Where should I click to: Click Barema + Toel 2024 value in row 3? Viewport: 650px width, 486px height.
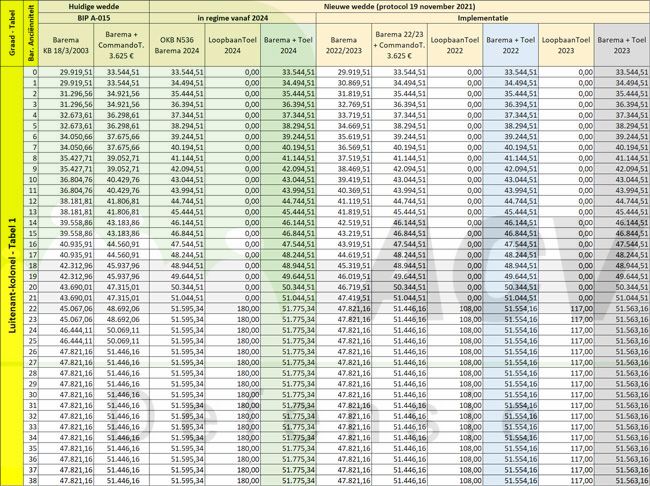289,104
